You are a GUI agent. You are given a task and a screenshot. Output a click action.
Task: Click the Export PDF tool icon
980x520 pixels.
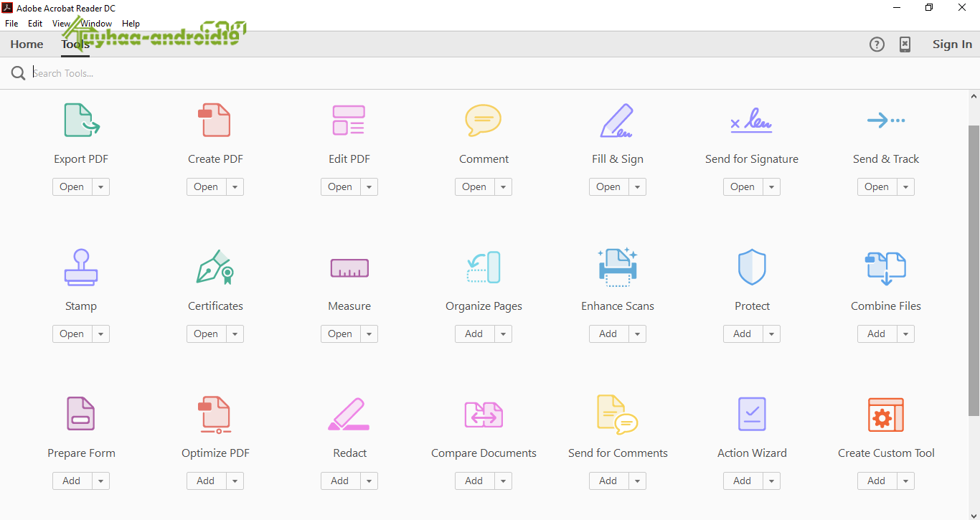click(82, 120)
